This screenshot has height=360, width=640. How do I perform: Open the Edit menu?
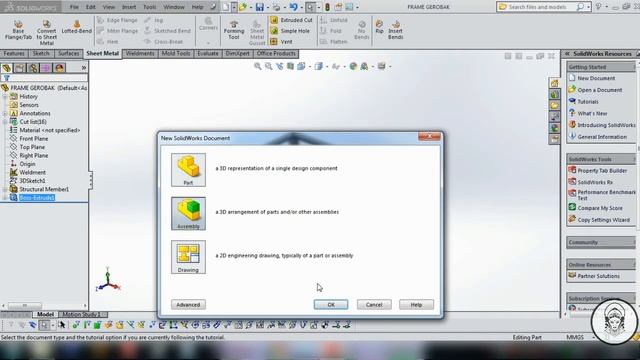coord(91,7)
